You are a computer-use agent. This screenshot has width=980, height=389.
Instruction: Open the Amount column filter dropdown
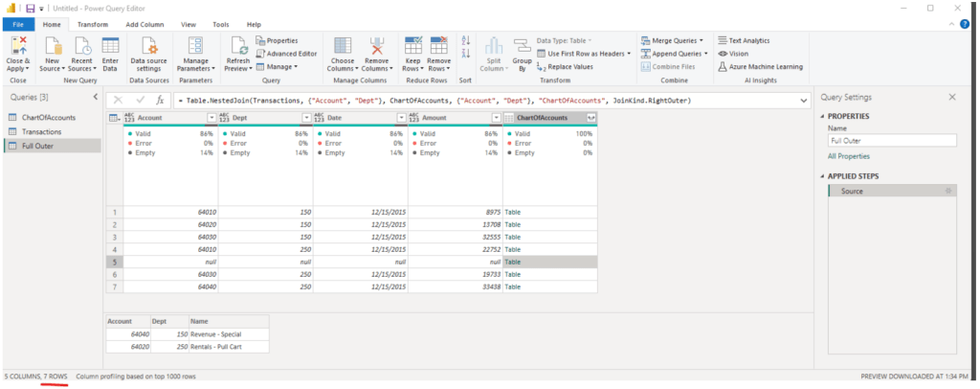[x=496, y=118]
